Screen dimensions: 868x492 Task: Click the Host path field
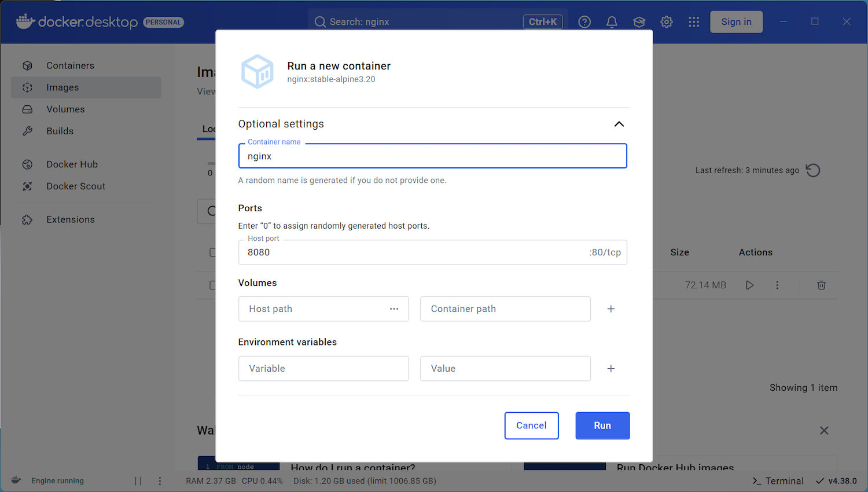pos(323,309)
